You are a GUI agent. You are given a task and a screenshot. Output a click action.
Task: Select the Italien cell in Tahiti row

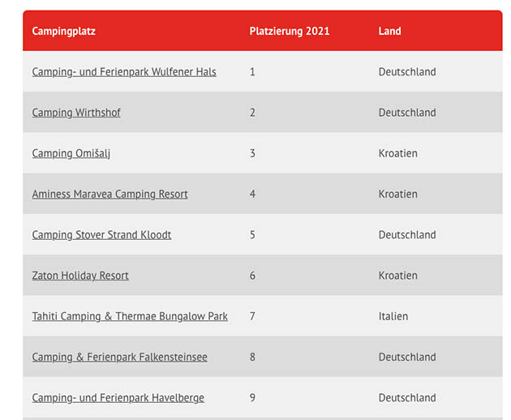coord(393,316)
